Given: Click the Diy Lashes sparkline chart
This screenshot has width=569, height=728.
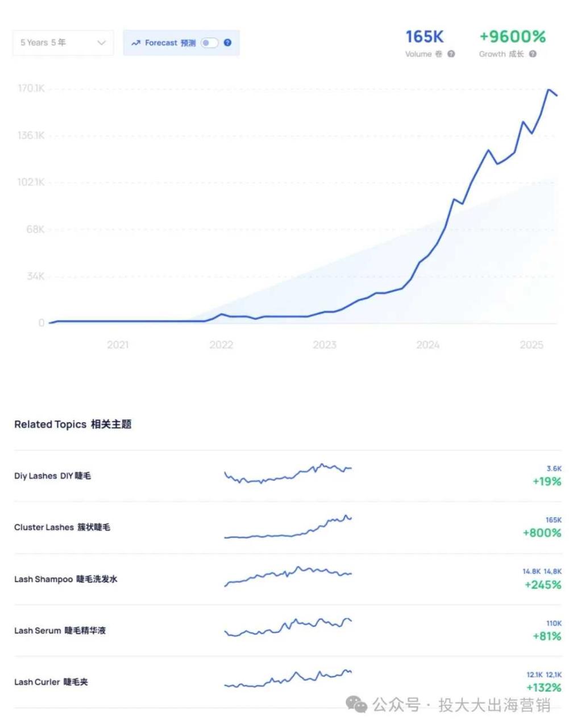Looking at the screenshot, I should point(288,474).
